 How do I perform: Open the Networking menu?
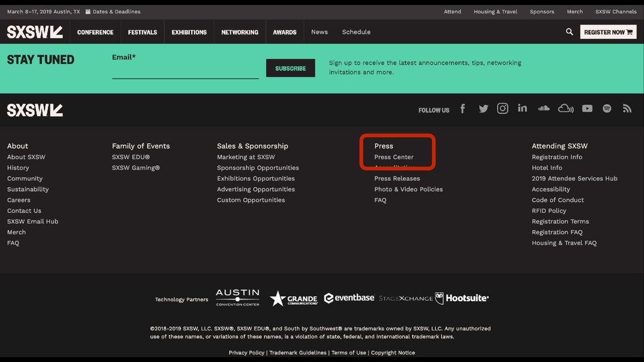click(240, 32)
